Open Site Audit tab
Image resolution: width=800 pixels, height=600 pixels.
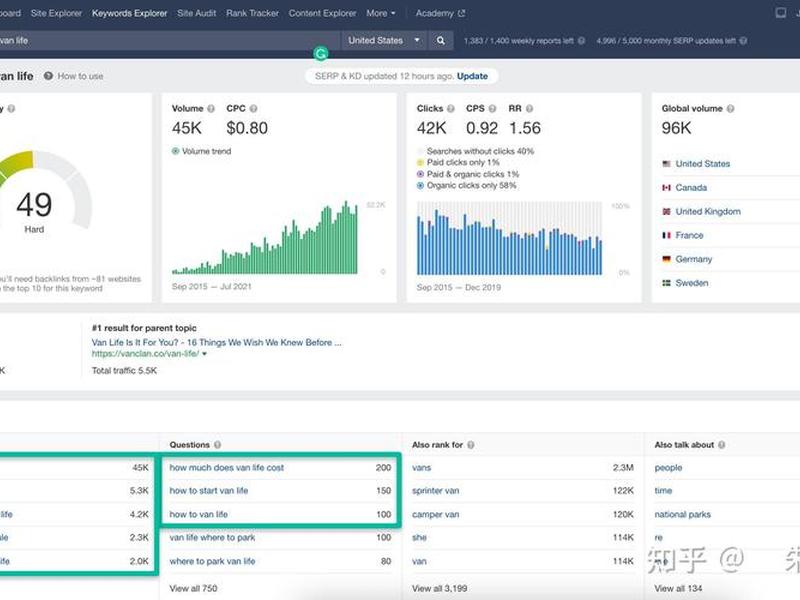point(196,13)
